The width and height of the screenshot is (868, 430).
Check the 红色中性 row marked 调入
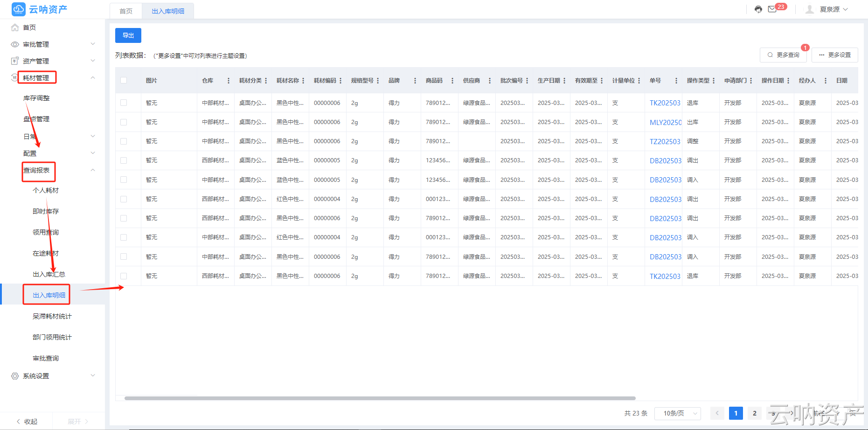(124, 237)
